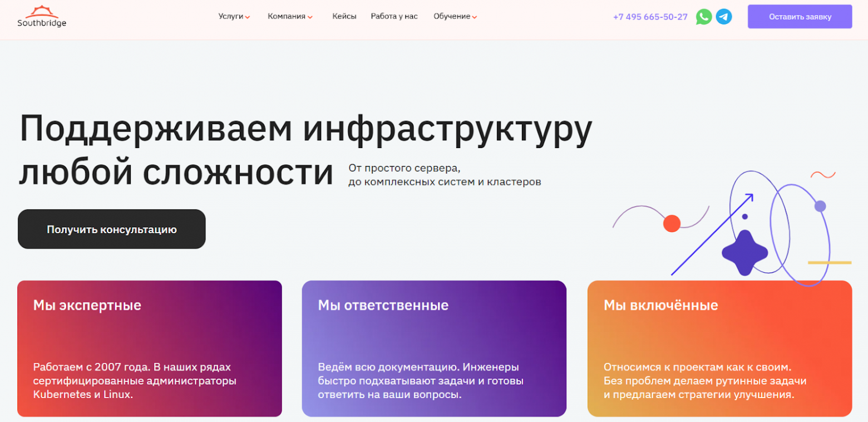Expand the Услуги dropdown menu
Image resolution: width=868 pixels, height=422 pixels.
[230, 16]
